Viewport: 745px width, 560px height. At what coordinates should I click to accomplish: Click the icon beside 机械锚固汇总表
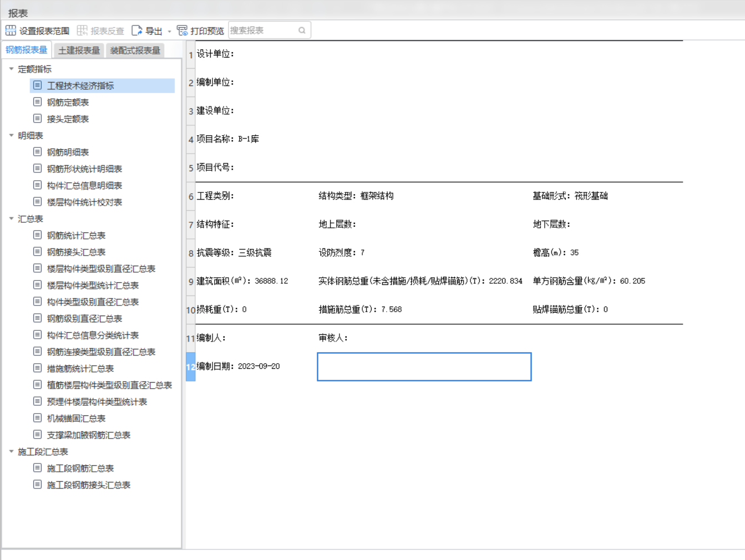(37, 418)
